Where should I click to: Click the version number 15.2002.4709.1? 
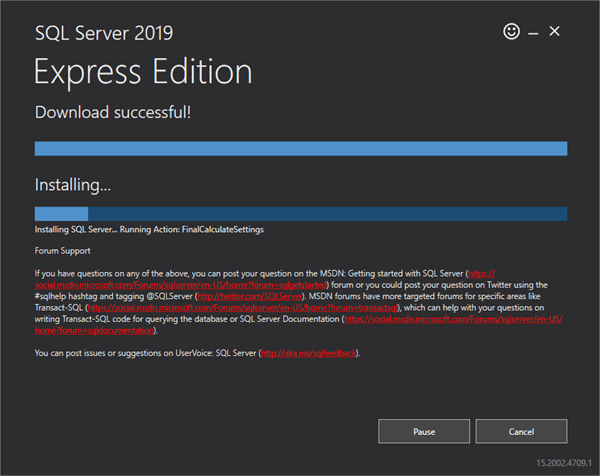(564, 463)
